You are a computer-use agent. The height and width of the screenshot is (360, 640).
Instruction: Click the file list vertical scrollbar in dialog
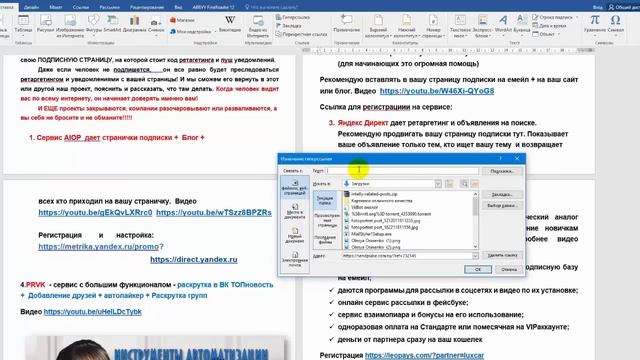point(475,220)
